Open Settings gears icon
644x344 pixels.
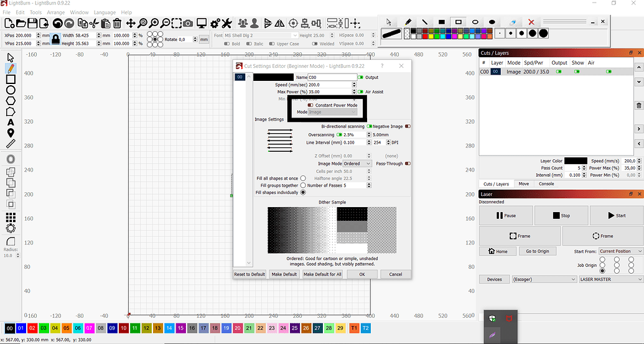coord(215,24)
